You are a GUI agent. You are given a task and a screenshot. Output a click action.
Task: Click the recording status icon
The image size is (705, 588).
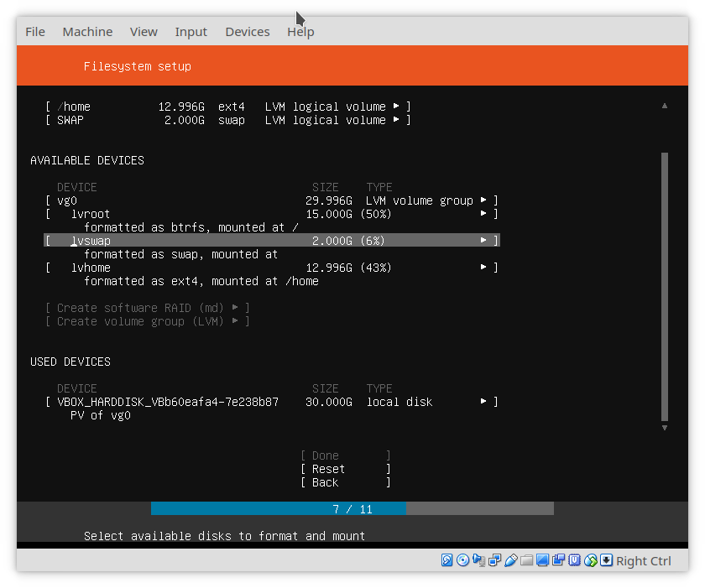[x=558, y=560]
